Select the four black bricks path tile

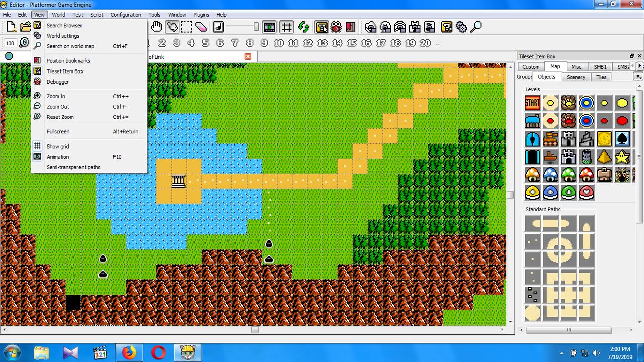coord(533,295)
